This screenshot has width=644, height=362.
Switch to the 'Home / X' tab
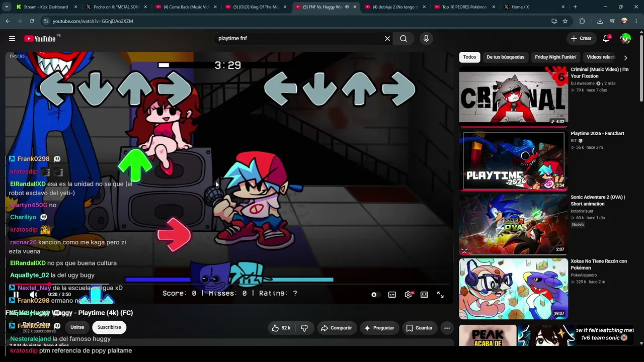(x=534, y=7)
